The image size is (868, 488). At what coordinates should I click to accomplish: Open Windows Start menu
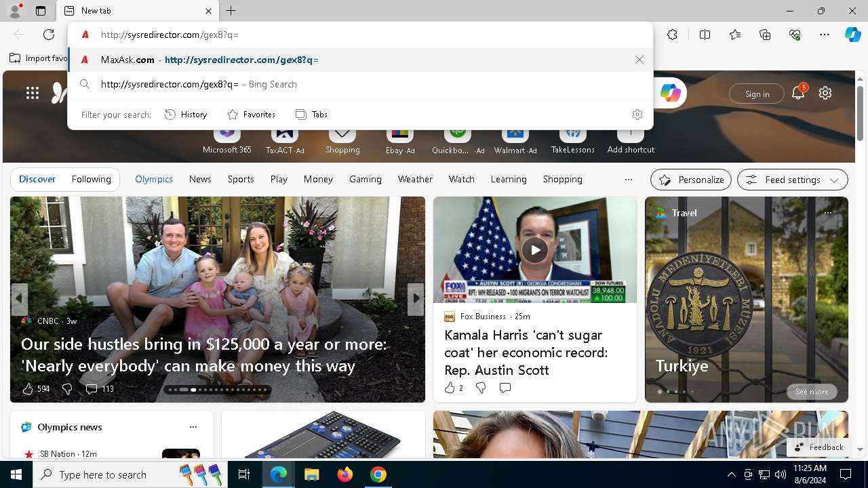click(16, 474)
